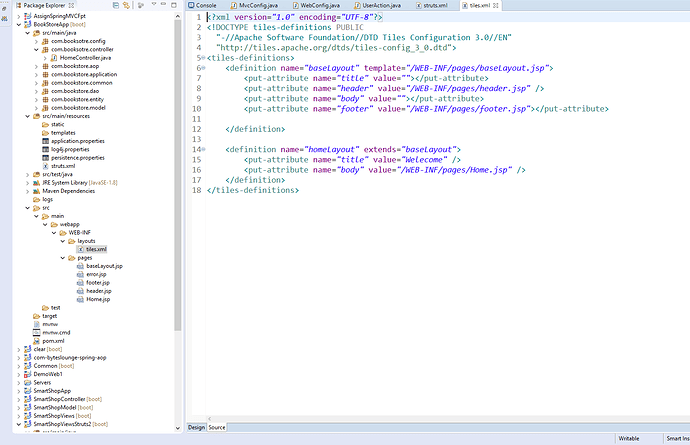The width and height of the screenshot is (690, 445).
Task: Click the Package Explorer vertical scrollbar
Action: coord(177,150)
